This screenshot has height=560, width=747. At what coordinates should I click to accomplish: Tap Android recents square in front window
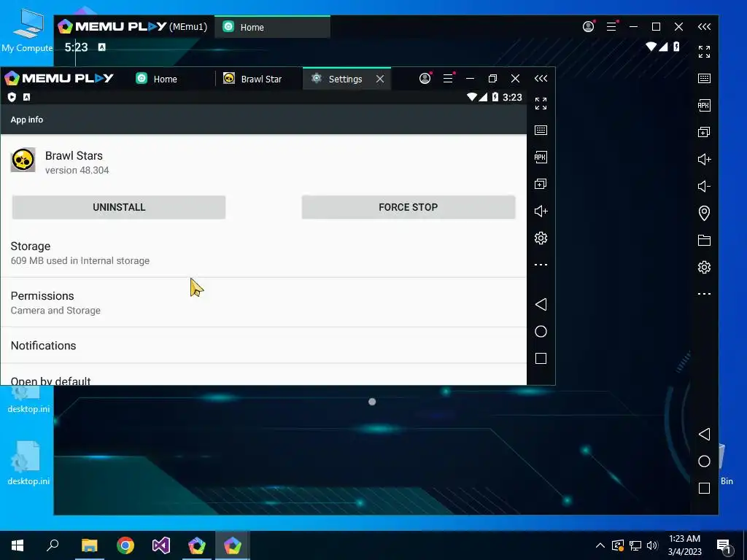[541, 358]
